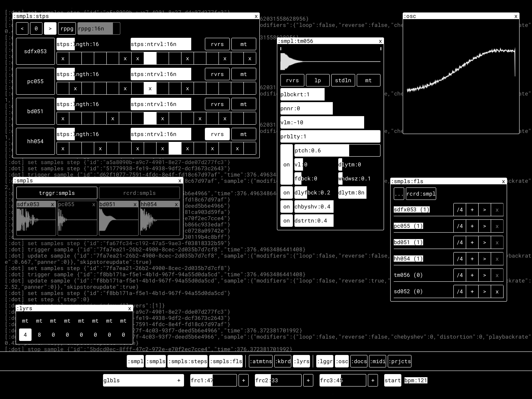Viewport: 532px width, 399px height.
Task: Click the plus button next to frc3
Action: click(373, 380)
